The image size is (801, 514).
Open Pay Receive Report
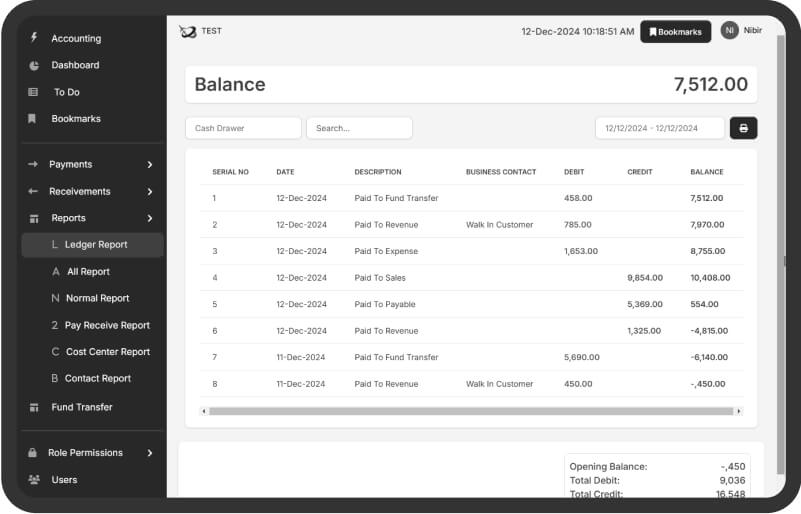(x=107, y=325)
